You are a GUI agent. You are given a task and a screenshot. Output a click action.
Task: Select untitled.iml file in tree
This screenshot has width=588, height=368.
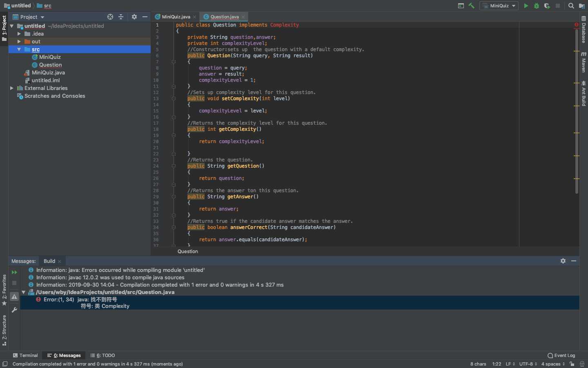pyautogui.click(x=42, y=81)
